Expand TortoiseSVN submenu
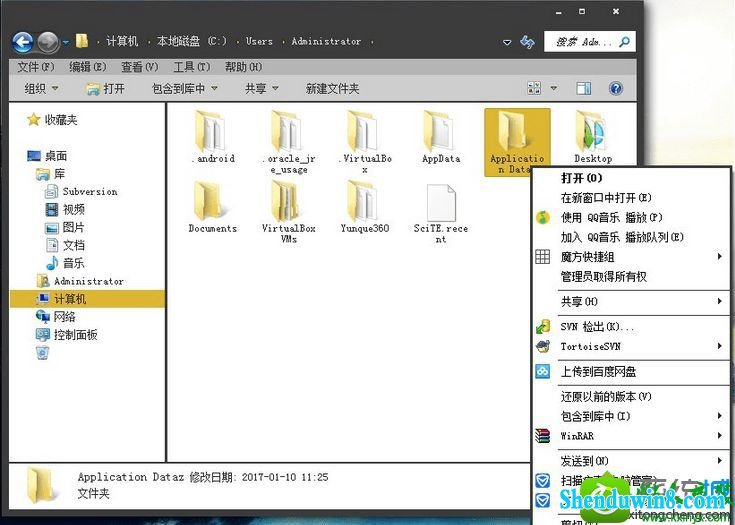735x525 pixels. coord(631,346)
